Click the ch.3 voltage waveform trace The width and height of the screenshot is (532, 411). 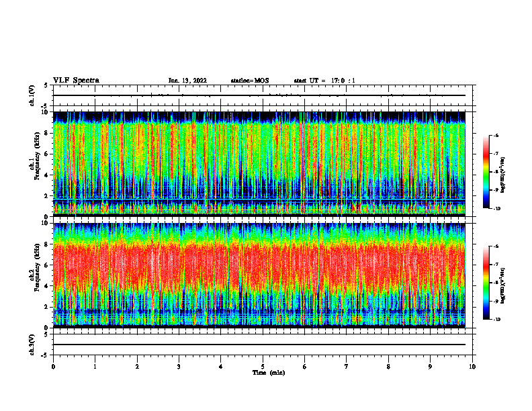(259, 345)
